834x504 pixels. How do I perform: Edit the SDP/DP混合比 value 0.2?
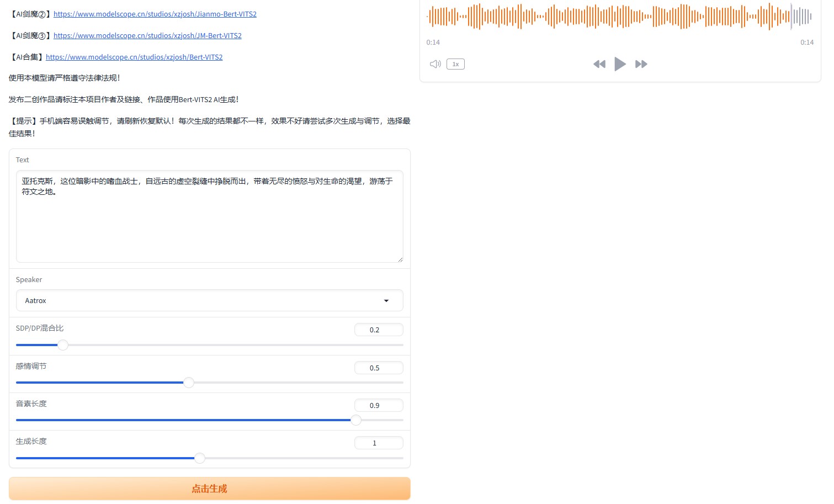379,330
